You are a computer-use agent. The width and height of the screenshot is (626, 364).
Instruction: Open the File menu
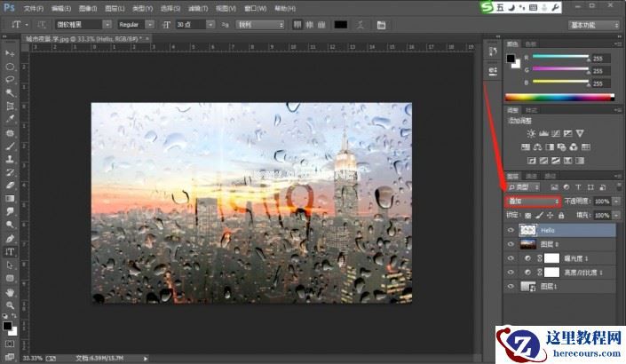click(x=34, y=8)
